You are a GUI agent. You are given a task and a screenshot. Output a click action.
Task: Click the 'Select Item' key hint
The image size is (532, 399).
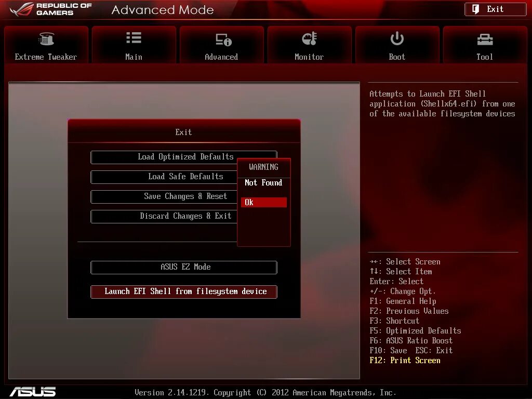(401, 271)
